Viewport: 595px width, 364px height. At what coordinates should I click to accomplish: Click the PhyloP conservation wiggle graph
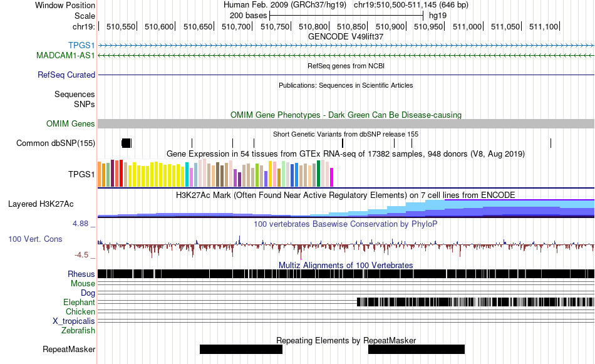346,246
